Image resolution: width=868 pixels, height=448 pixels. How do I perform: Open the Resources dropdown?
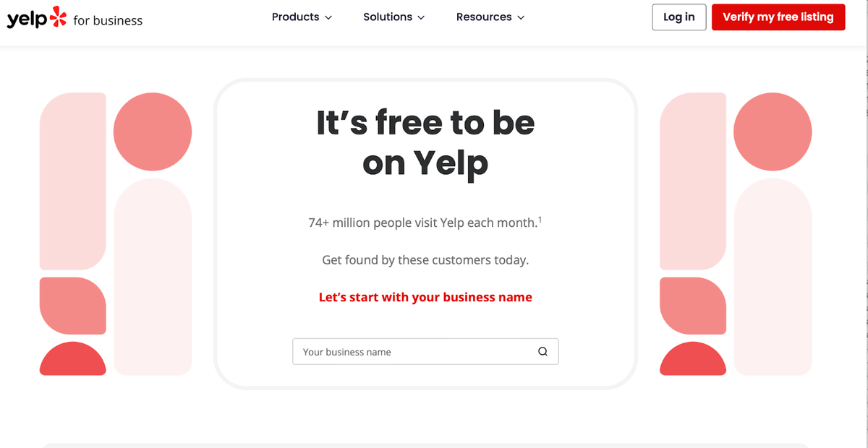[x=484, y=17]
